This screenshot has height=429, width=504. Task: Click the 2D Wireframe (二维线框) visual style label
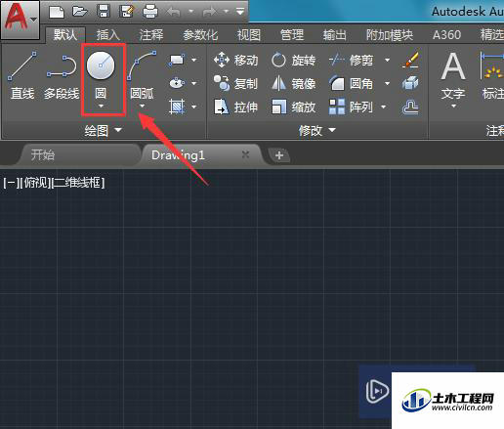(x=78, y=183)
